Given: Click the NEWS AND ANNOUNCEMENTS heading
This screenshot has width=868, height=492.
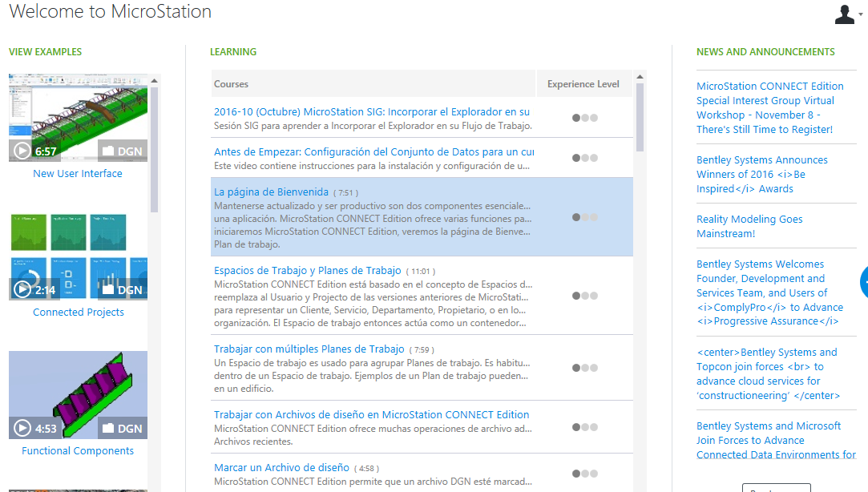Looking at the screenshot, I should coord(765,52).
